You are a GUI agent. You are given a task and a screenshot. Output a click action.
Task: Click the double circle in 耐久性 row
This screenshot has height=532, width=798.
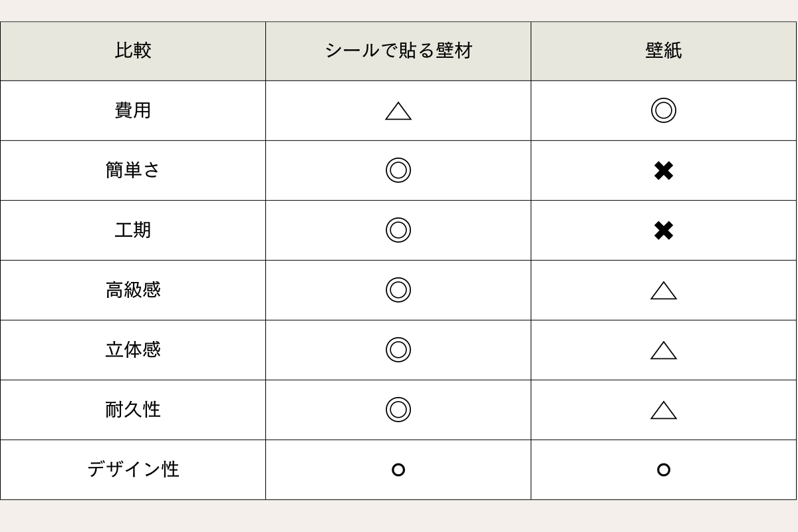[x=398, y=410]
